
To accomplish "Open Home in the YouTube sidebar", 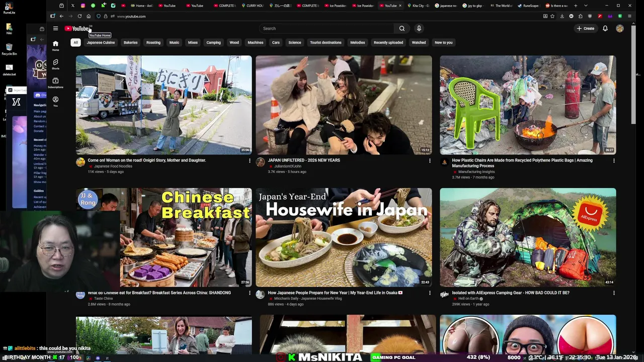I will tap(55, 46).
